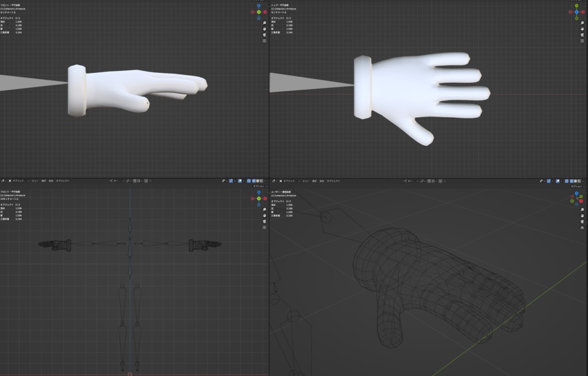Viewport: 588px width, 376px height.
Task: Select solid shading in the bottom-left viewport header
Action: tap(258, 181)
